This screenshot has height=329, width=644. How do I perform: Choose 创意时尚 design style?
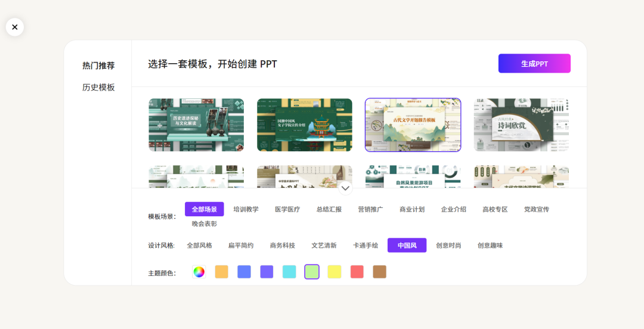pyautogui.click(x=448, y=245)
